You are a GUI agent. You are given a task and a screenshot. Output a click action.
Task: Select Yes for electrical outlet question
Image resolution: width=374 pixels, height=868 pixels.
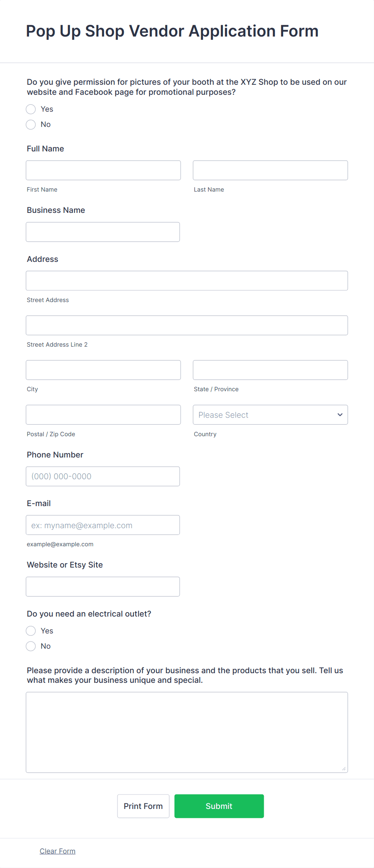31,631
